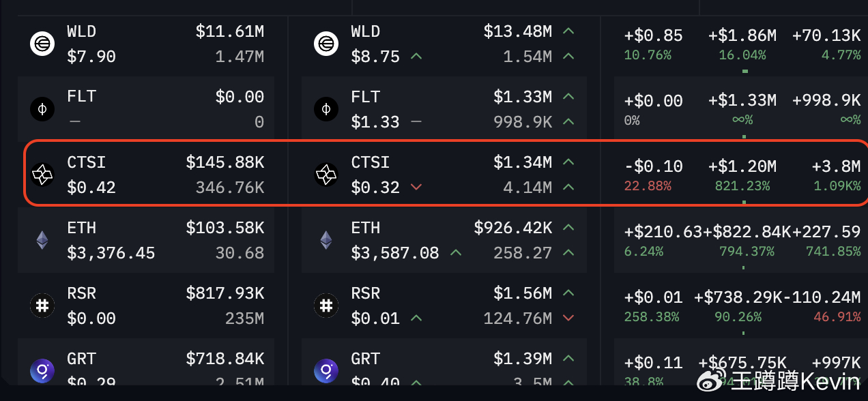
Task: Click the ETH diamond icon in left column
Action: [x=42, y=240]
